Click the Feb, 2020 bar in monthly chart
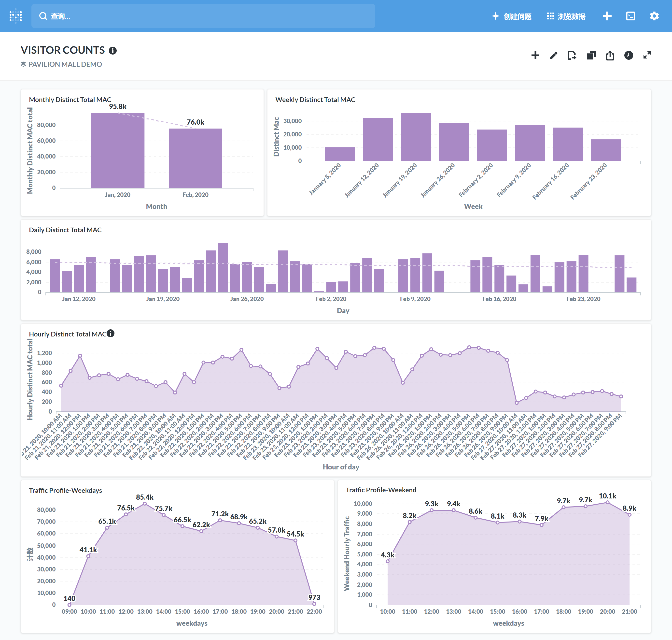672x640 pixels. point(195,158)
